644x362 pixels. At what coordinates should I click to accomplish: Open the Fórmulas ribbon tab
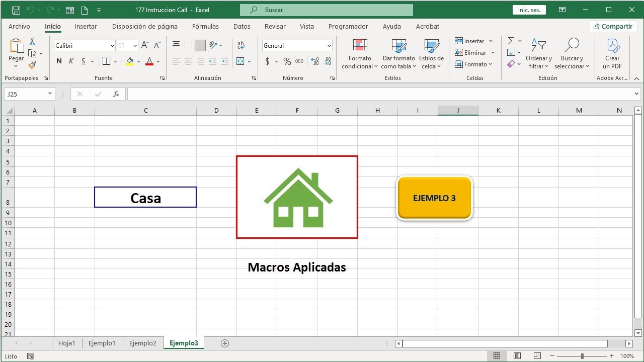coord(205,27)
